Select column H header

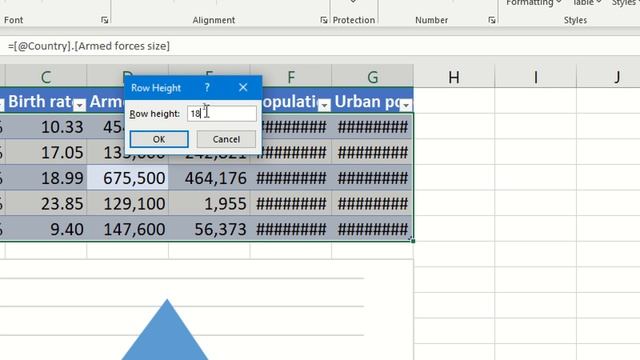point(454,76)
